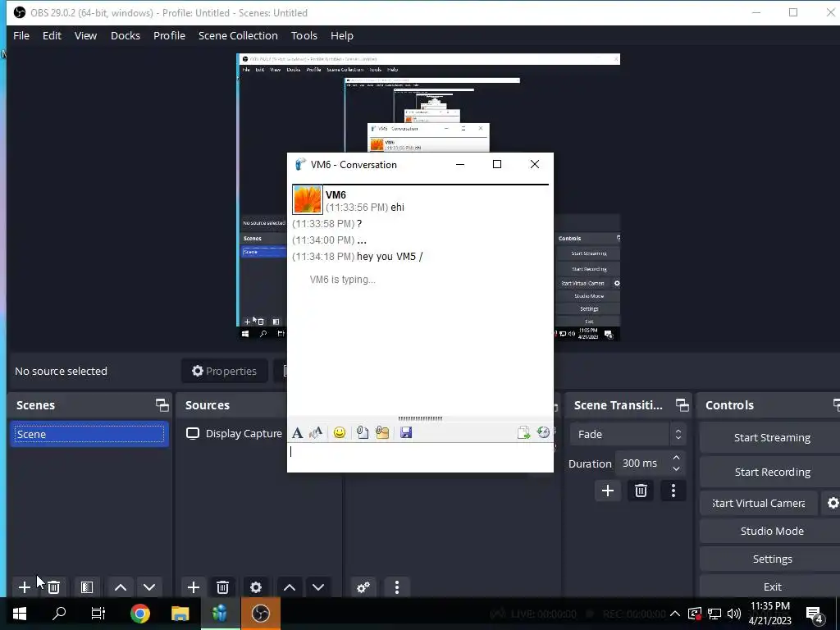Click the resize grip above the chat toolbar
This screenshot has width=840, height=630.
420,418
